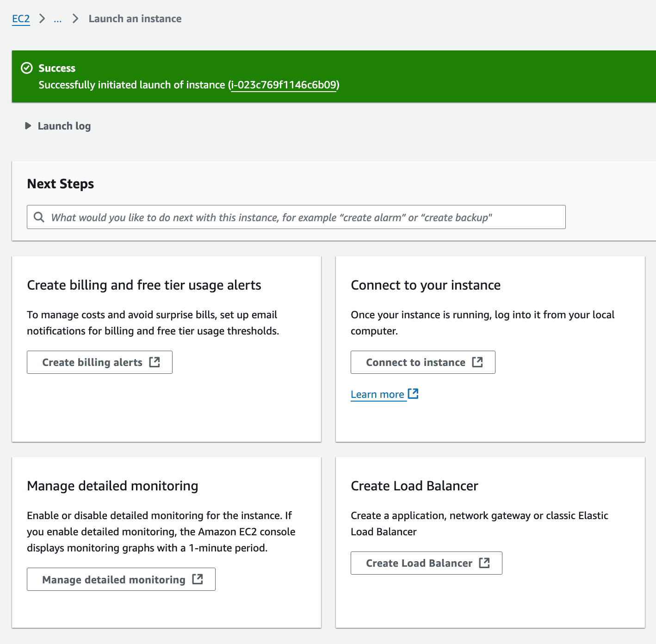Click Manage detailed monitoring

(x=121, y=579)
